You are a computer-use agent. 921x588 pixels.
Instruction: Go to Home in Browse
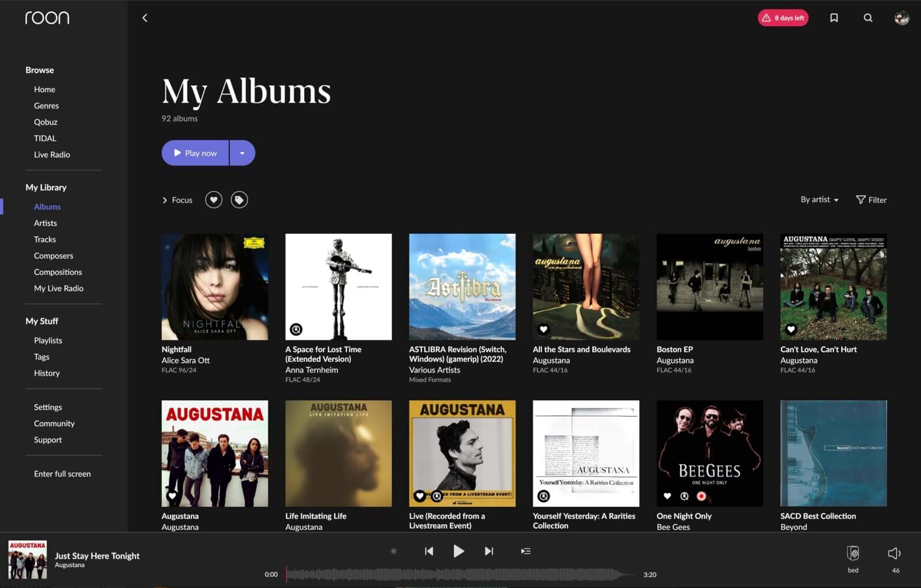click(44, 89)
